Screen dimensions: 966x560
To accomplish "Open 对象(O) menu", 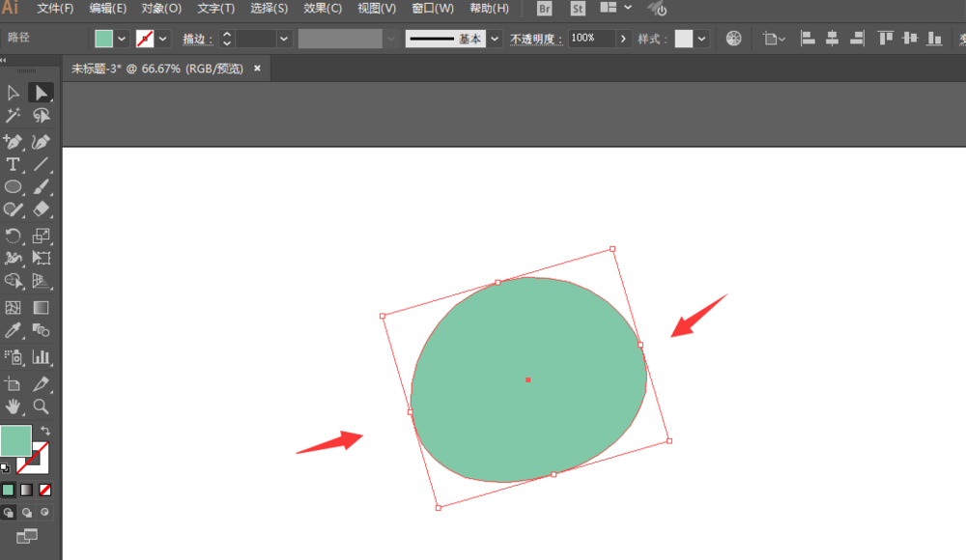I will [161, 9].
